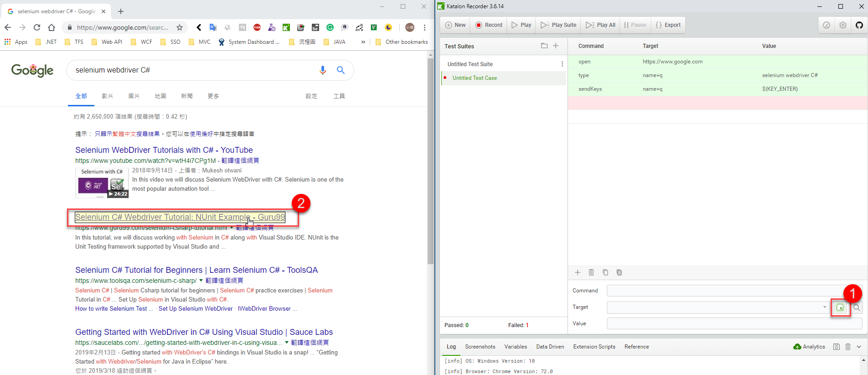Open the Variables tab
The width and height of the screenshot is (868, 375).
pos(516,347)
